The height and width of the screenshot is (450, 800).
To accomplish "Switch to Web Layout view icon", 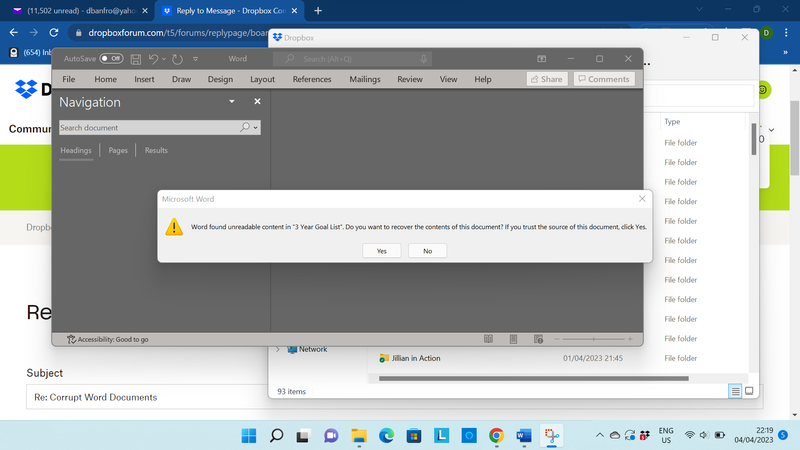I will 538,339.
